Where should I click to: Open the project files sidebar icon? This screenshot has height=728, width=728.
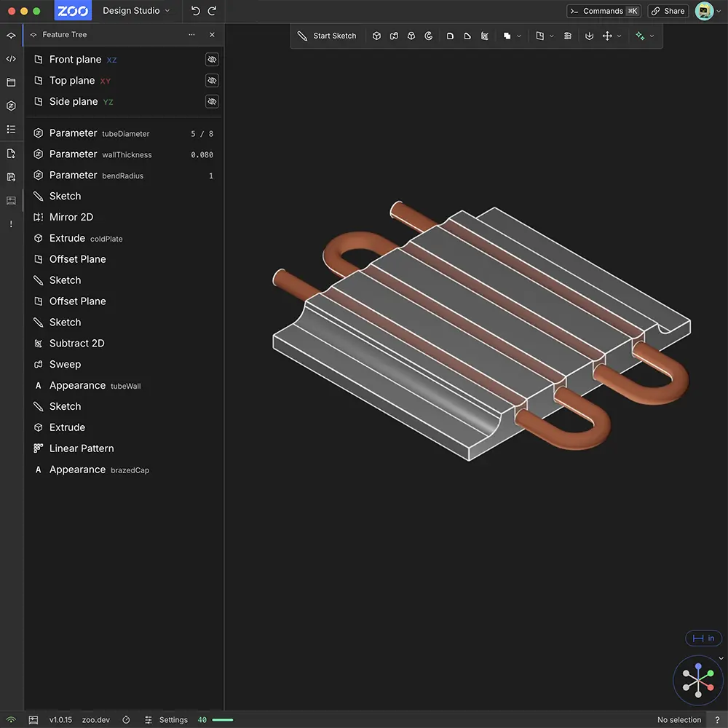pos(11,82)
